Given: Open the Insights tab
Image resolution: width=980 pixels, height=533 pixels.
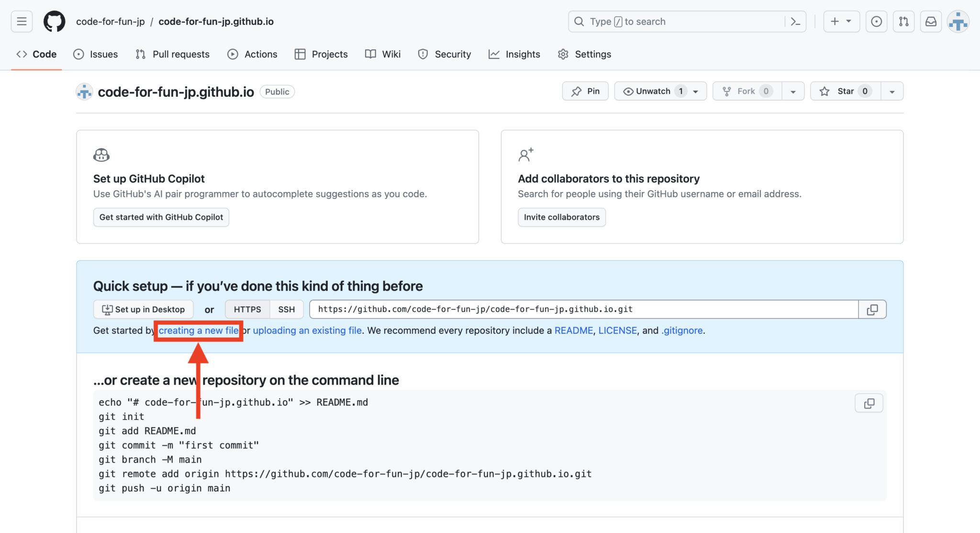Looking at the screenshot, I should [514, 54].
